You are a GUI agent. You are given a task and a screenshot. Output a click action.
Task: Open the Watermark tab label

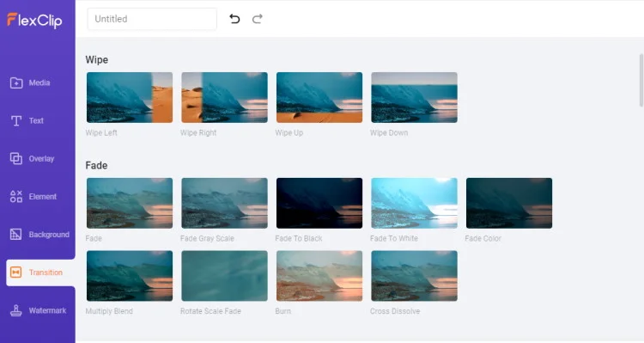47,310
